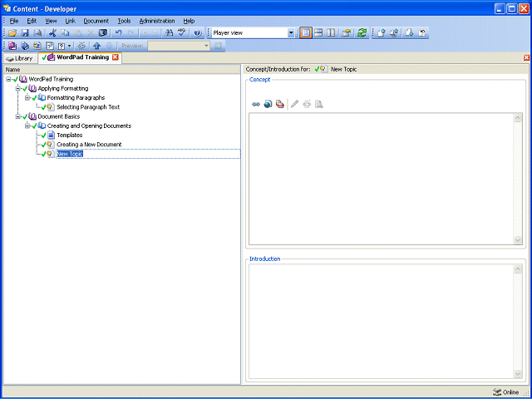The image size is (532, 399).
Task: Click the Concept scrollbar down arrow
Action: pyautogui.click(x=517, y=240)
